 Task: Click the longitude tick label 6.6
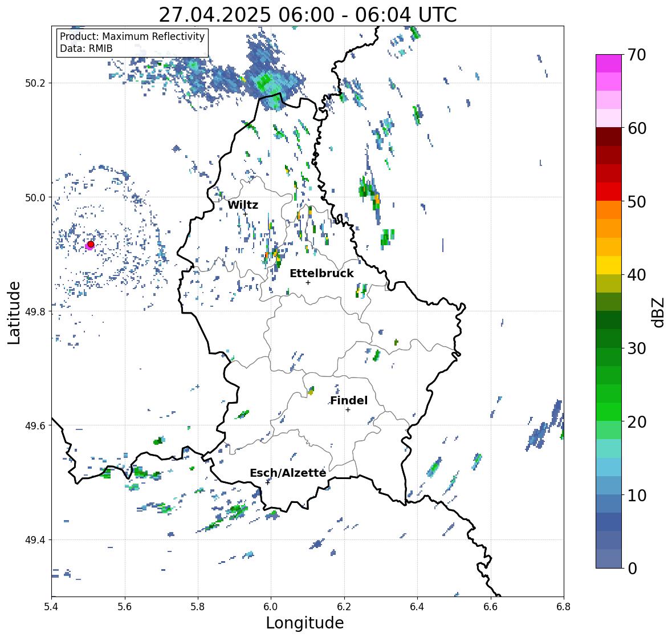tap(491, 606)
